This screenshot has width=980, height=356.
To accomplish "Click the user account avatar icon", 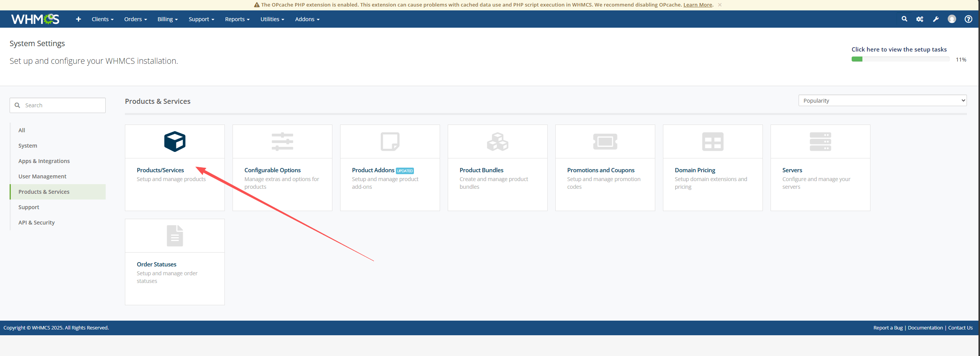I will point(952,19).
